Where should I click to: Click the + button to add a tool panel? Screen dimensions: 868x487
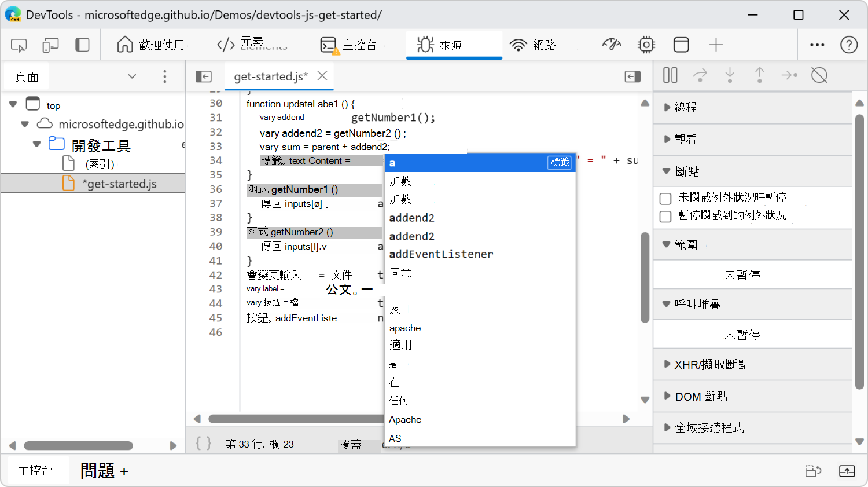[716, 45]
